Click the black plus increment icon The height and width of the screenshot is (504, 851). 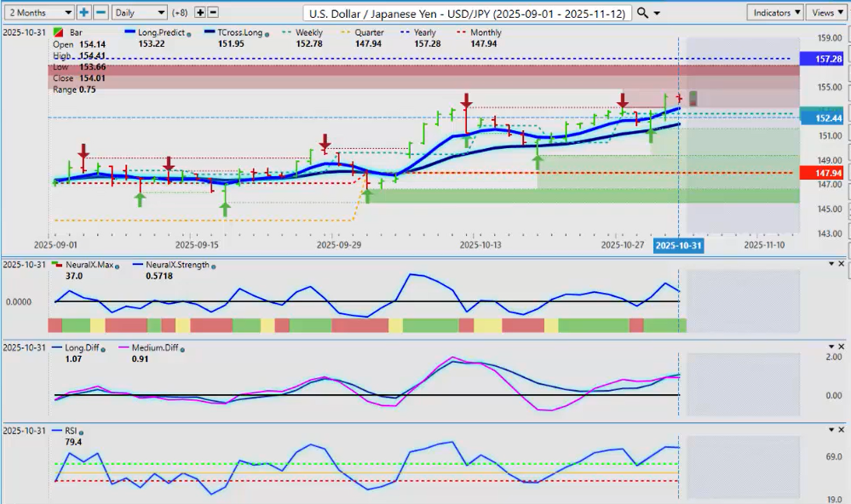click(x=200, y=13)
